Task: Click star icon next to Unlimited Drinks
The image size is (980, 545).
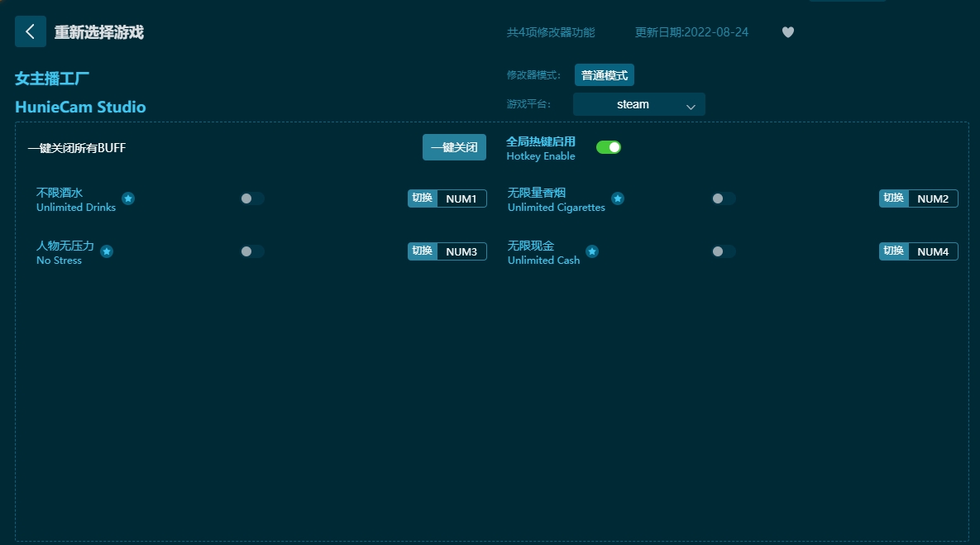Action: coord(128,198)
